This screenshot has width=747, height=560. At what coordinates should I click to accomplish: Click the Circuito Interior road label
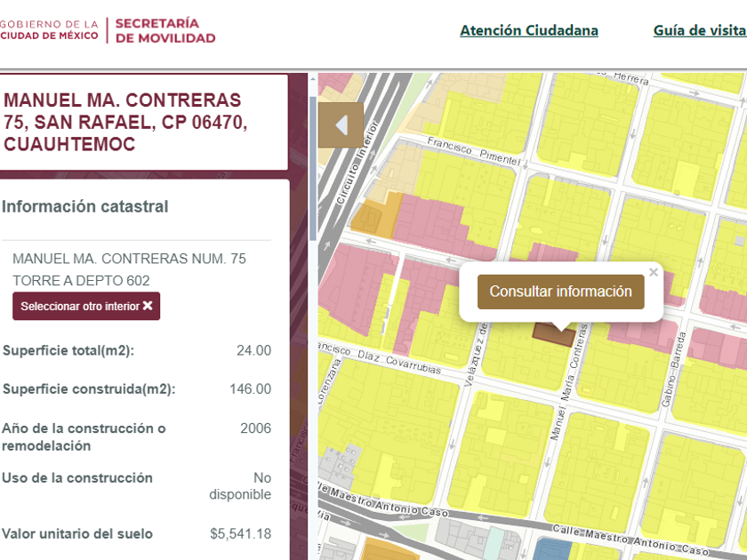pyautogui.click(x=357, y=163)
